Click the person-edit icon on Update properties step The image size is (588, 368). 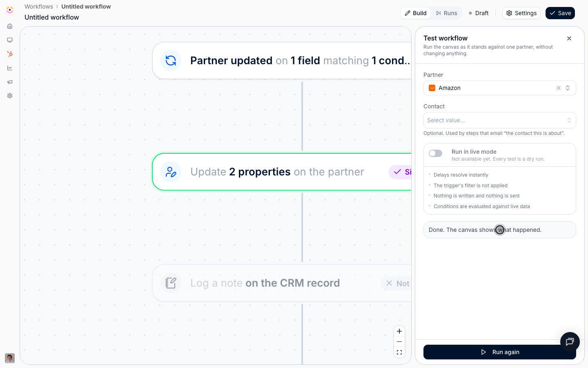[x=171, y=172]
